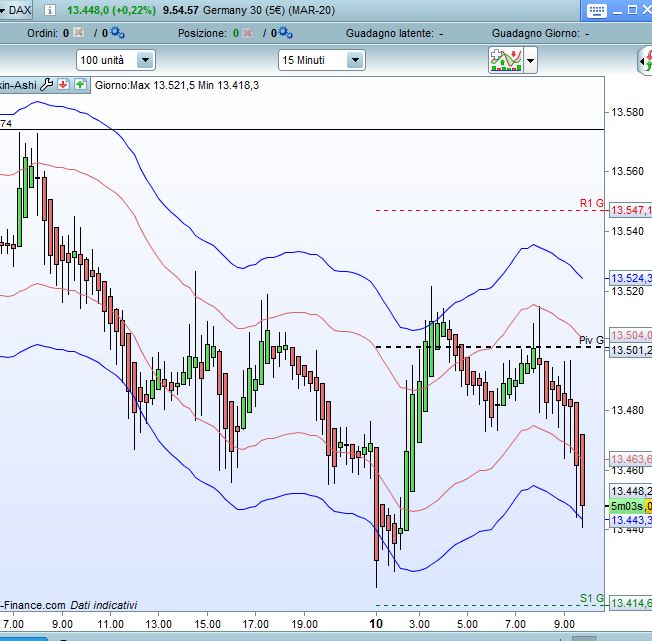
Task: Click the green 5m03s countdown tag
Action: click(x=627, y=506)
